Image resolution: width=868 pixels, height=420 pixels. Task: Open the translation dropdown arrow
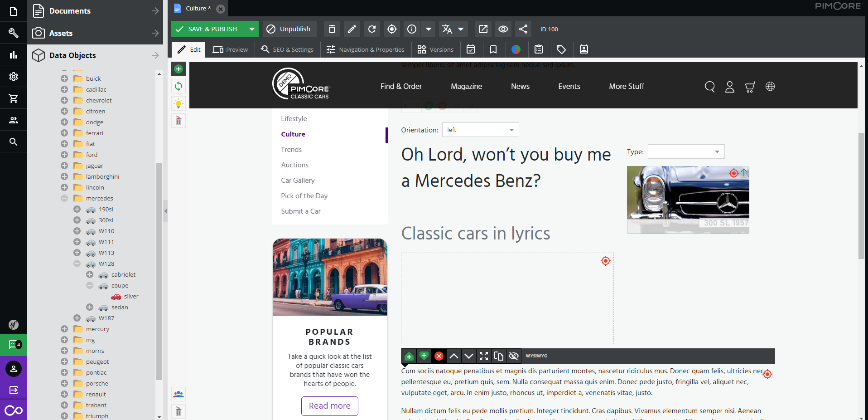click(x=461, y=29)
